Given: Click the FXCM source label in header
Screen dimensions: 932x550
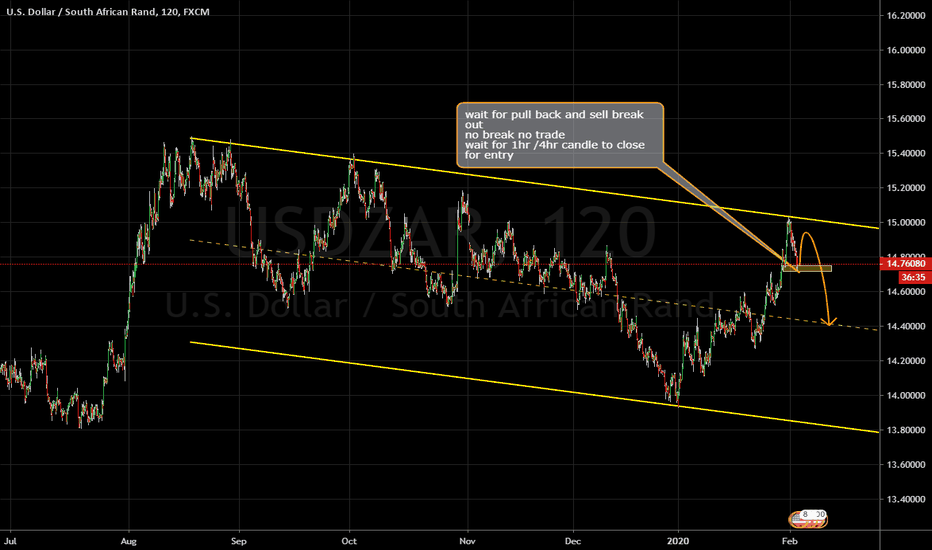Looking at the screenshot, I should click(x=196, y=12).
